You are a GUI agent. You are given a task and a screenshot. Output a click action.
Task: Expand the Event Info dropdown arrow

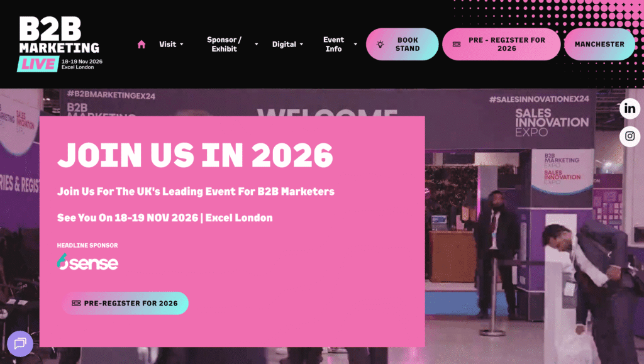point(355,44)
